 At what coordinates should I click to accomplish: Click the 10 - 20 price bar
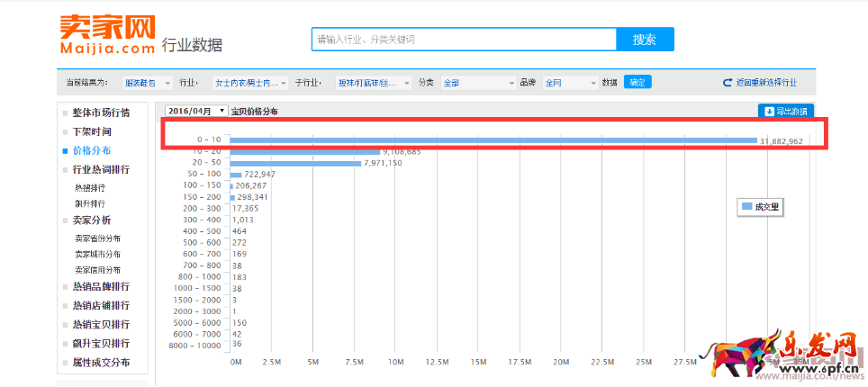(x=305, y=152)
